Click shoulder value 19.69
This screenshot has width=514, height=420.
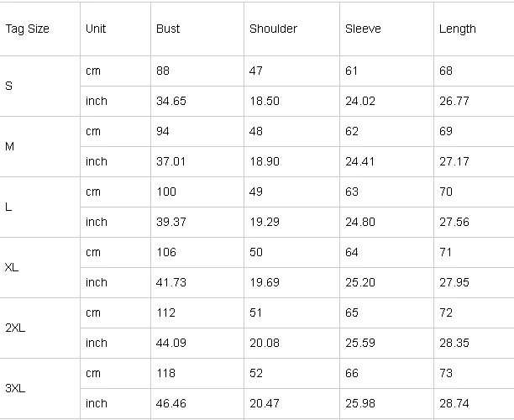click(x=265, y=282)
